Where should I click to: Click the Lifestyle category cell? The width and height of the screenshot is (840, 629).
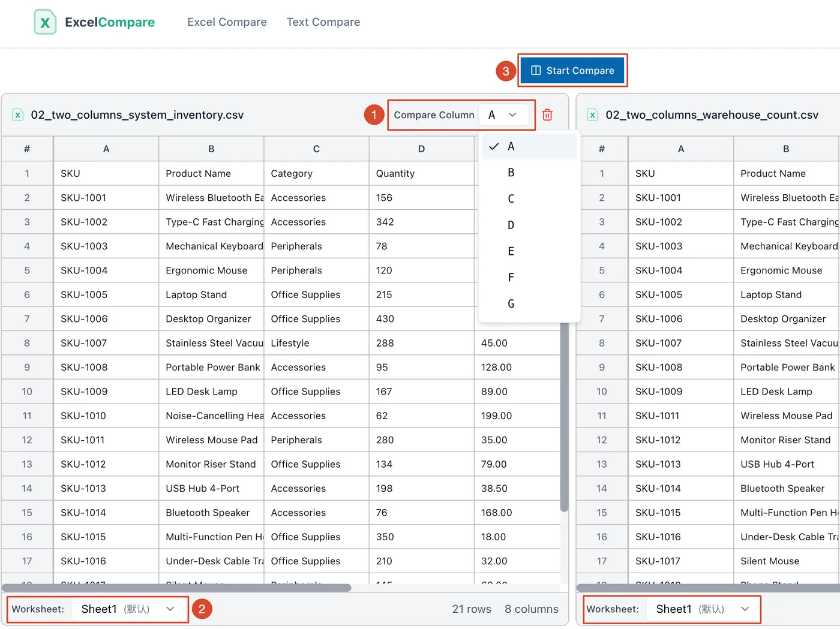tap(316, 343)
